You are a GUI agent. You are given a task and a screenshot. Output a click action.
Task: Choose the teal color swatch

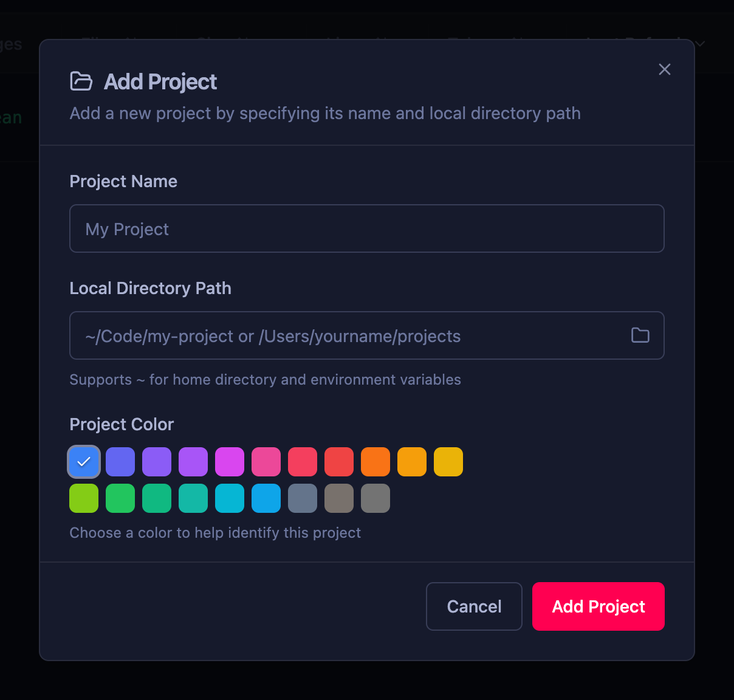(193, 498)
